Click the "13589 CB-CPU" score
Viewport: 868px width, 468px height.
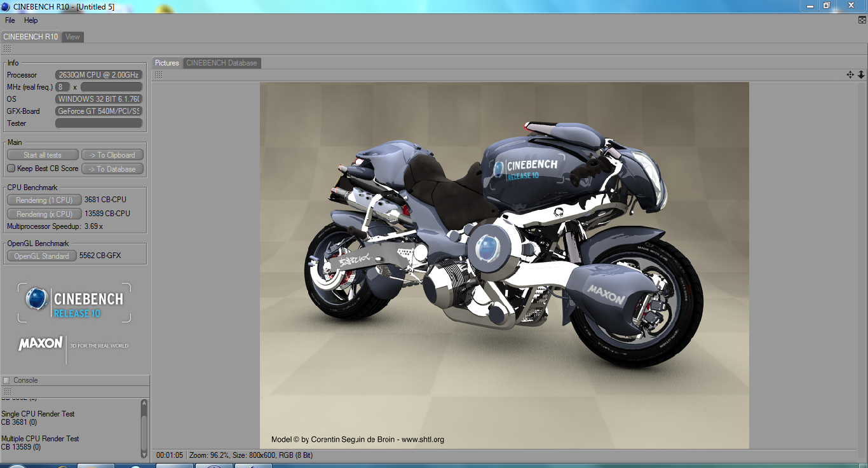(107, 214)
